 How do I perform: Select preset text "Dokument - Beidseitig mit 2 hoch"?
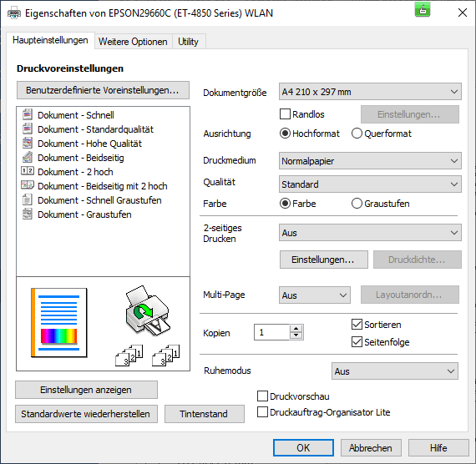(x=103, y=186)
